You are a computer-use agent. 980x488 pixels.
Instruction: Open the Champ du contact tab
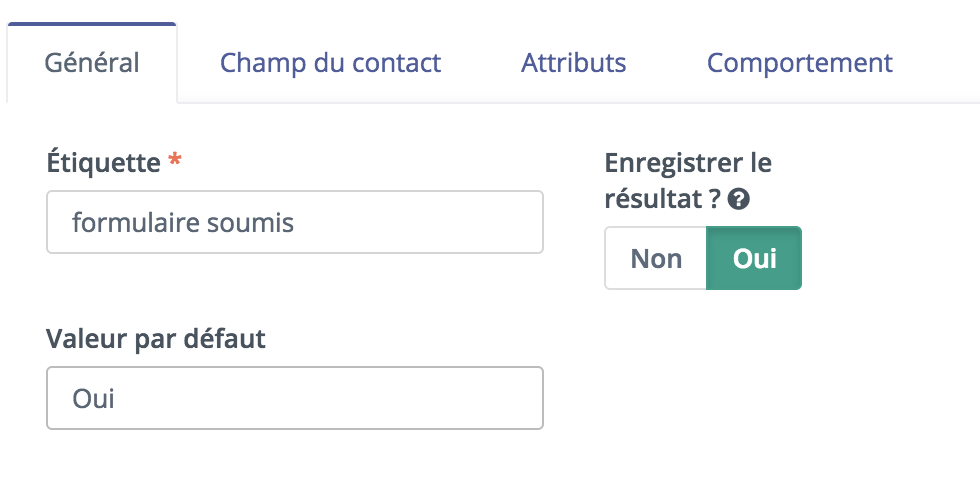pos(331,63)
